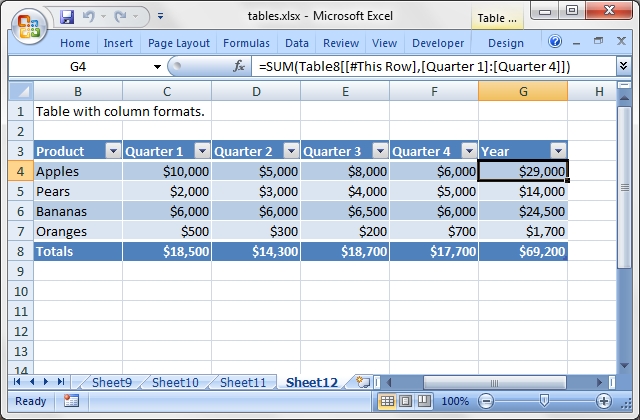Viewport: 640px width, 420px height.
Task: Click the 100% zoom level
Action: click(455, 401)
